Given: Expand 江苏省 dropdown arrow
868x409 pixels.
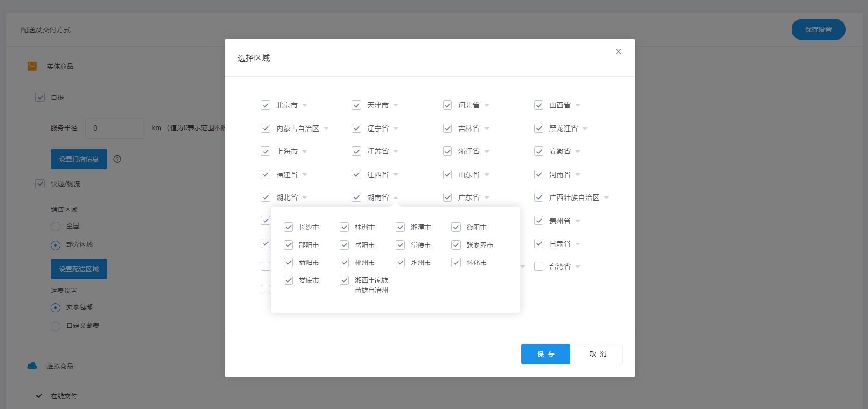Looking at the screenshot, I should click(x=396, y=152).
